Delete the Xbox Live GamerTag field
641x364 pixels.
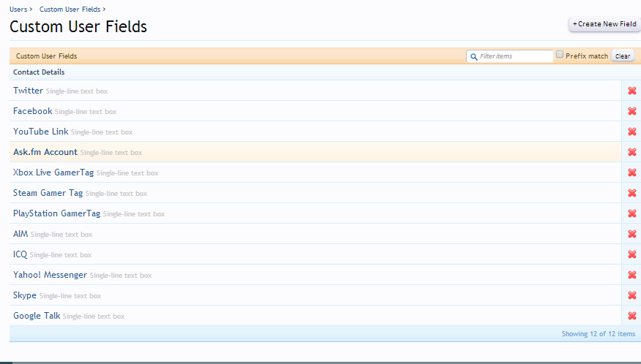[632, 172]
